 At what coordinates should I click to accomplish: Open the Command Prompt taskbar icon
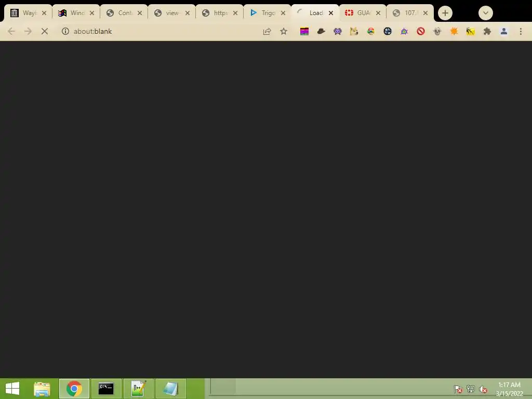coord(106,389)
